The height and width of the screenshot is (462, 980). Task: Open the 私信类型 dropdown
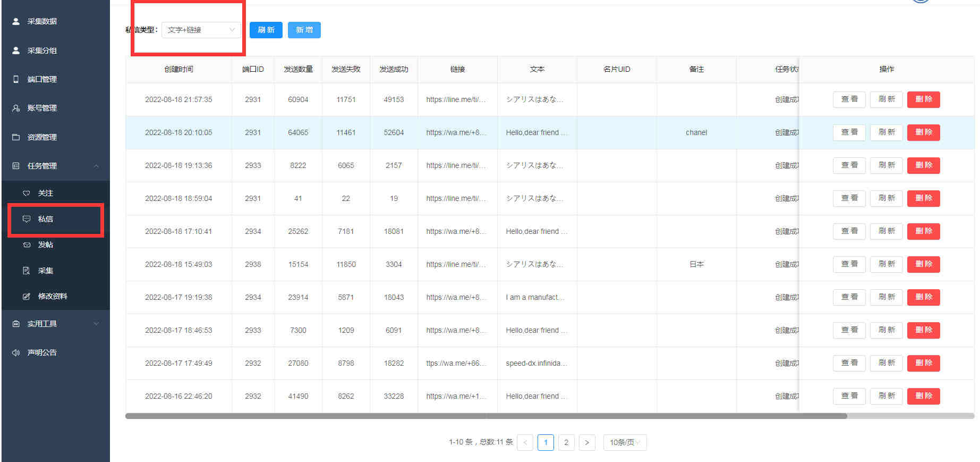(x=201, y=30)
